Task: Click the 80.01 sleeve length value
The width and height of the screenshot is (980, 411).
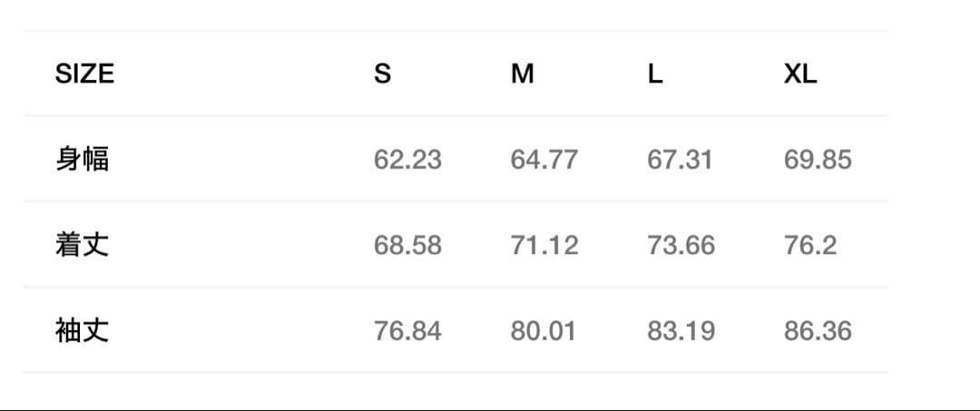Action: pos(543,331)
